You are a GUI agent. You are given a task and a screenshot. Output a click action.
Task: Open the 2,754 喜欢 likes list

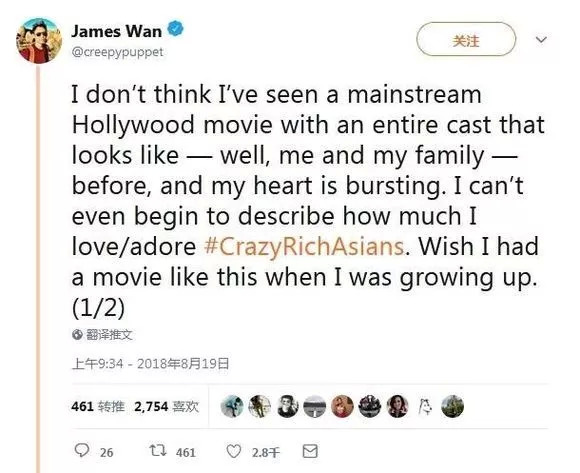pyautogui.click(x=166, y=407)
